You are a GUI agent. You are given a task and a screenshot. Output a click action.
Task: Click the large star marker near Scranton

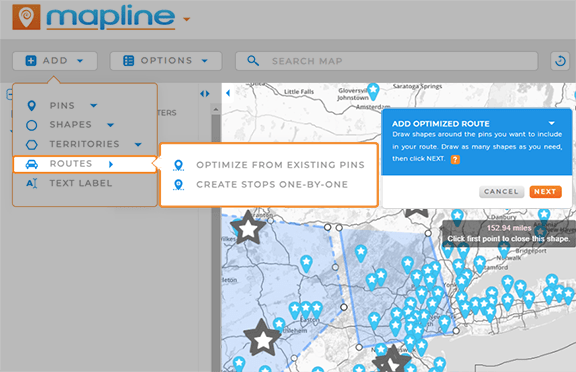(x=248, y=228)
